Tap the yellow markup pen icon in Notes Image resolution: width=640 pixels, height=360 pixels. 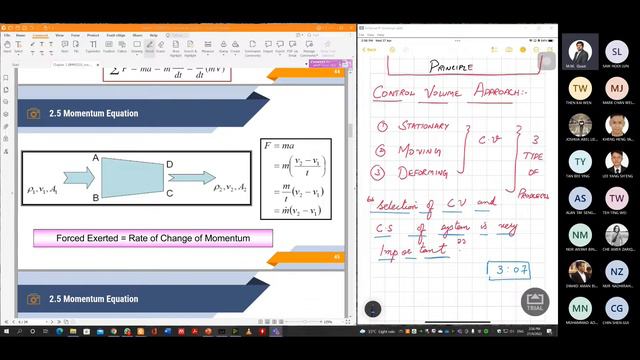point(523,50)
